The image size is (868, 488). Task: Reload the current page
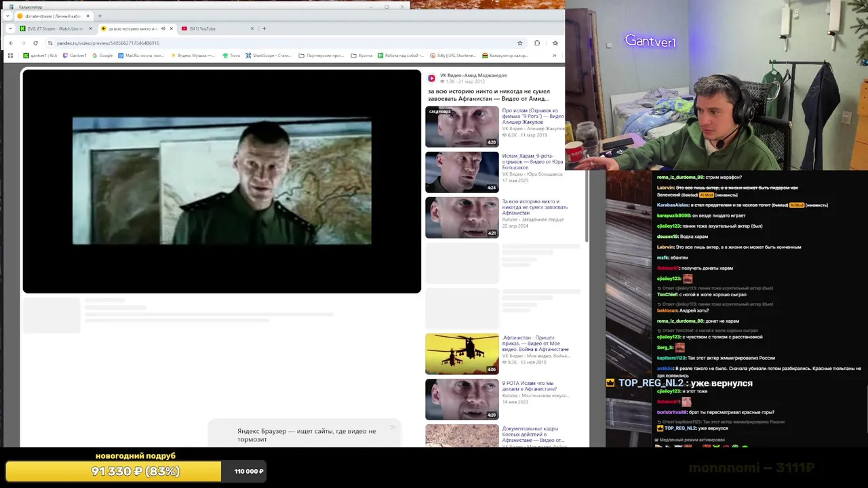[35, 43]
